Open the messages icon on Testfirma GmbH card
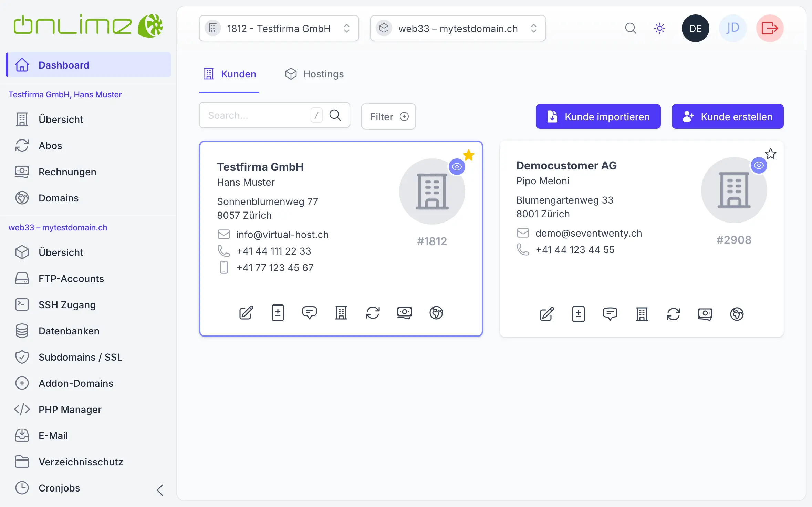This screenshot has height=507, width=812. (x=309, y=313)
